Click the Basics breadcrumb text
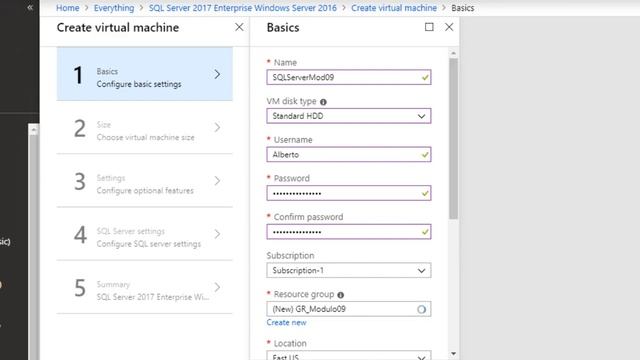Image resolution: width=640 pixels, height=360 pixels. tap(462, 8)
